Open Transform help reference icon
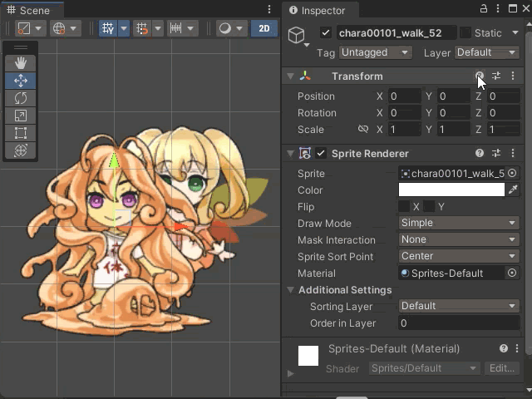Viewport: 532px width, 399px height. coord(479,76)
